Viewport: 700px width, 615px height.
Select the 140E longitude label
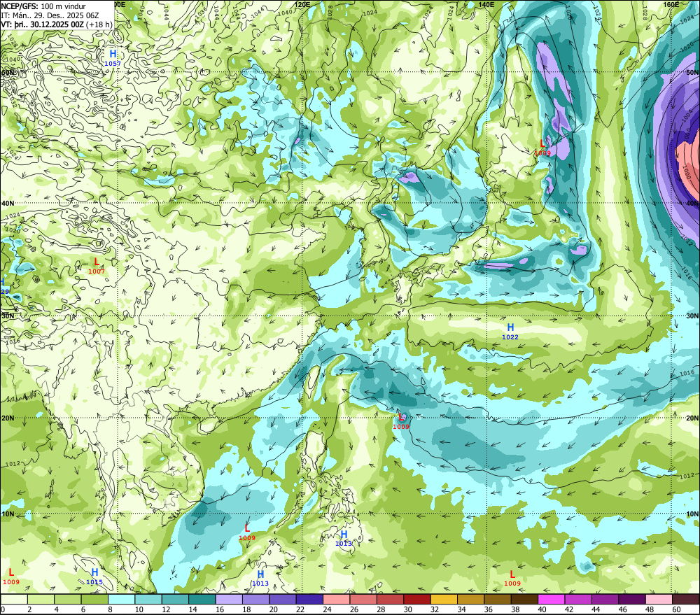pyautogui.click(x=486, y=4)
